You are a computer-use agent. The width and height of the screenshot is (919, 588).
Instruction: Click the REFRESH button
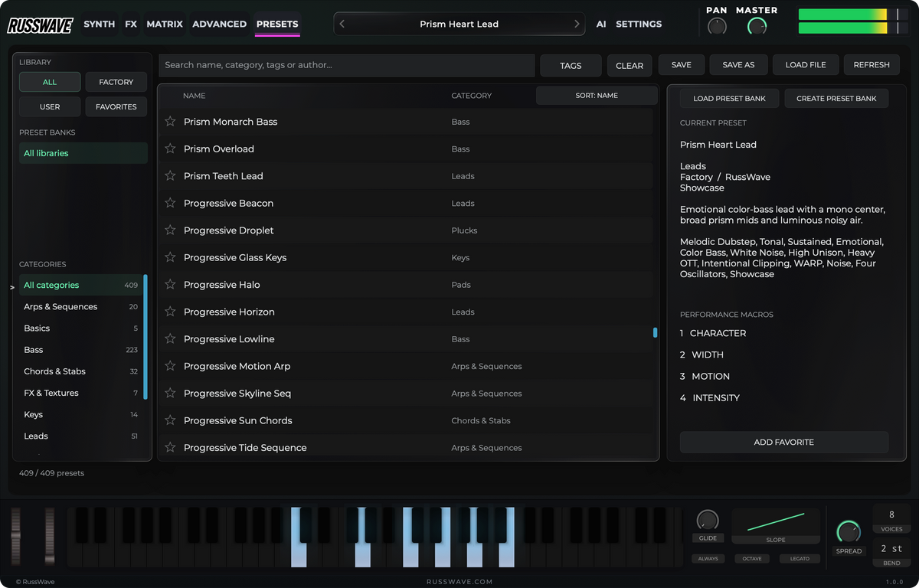point(872,65)
